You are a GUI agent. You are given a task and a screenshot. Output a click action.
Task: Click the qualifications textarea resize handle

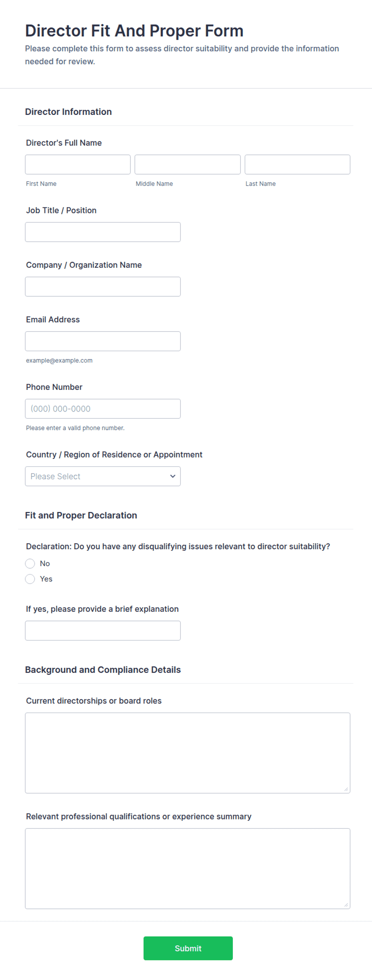coord(346,905)
